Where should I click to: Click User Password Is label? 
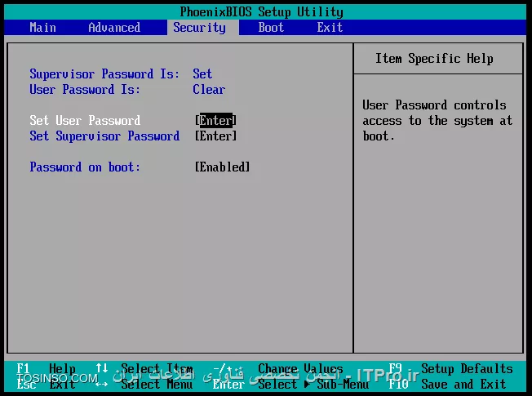click(x=85, y=90)
